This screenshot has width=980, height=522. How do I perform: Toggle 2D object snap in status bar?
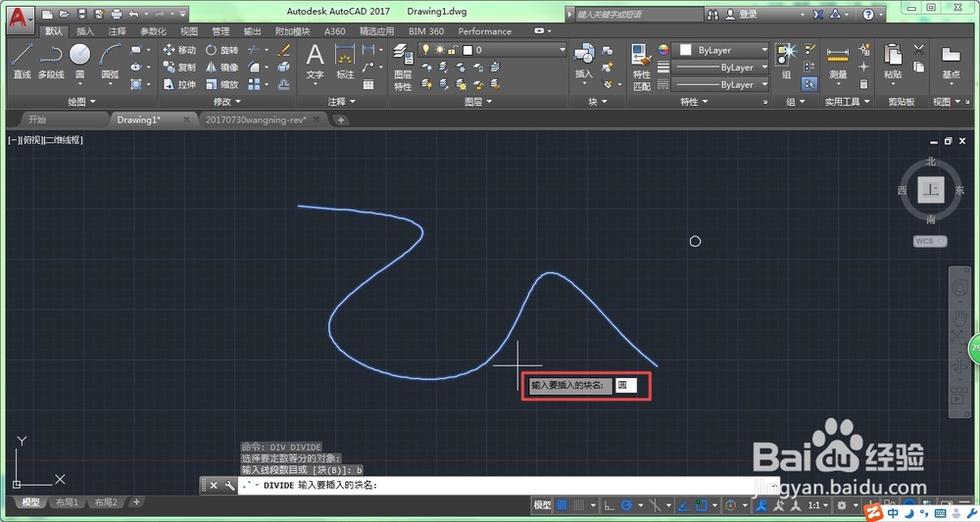[x=702, y=505]
